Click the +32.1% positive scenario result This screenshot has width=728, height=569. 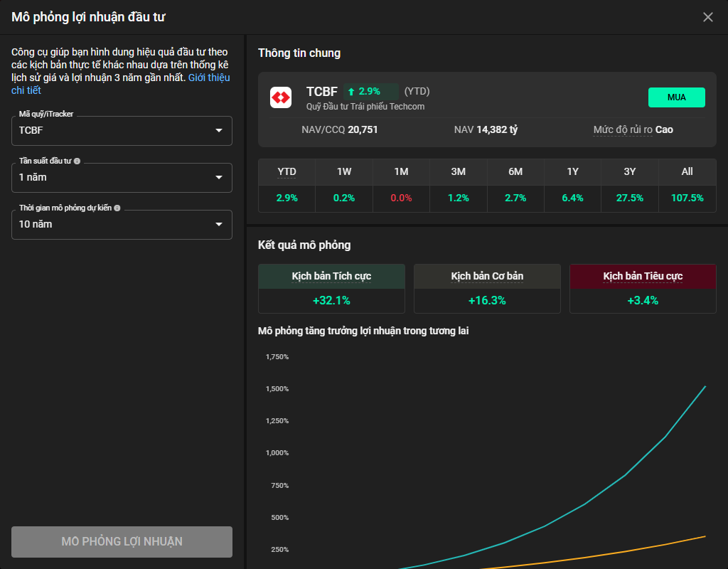coord(331,301)
